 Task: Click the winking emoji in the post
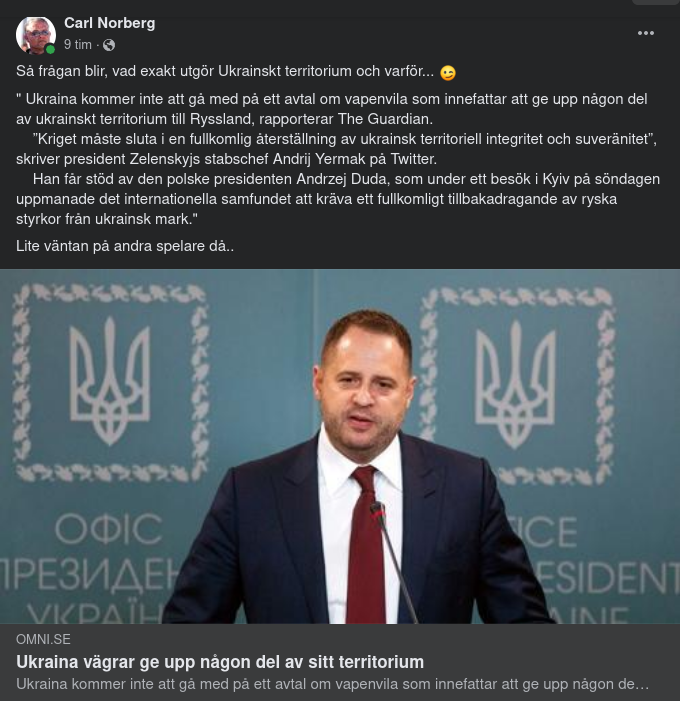[448, 73]
